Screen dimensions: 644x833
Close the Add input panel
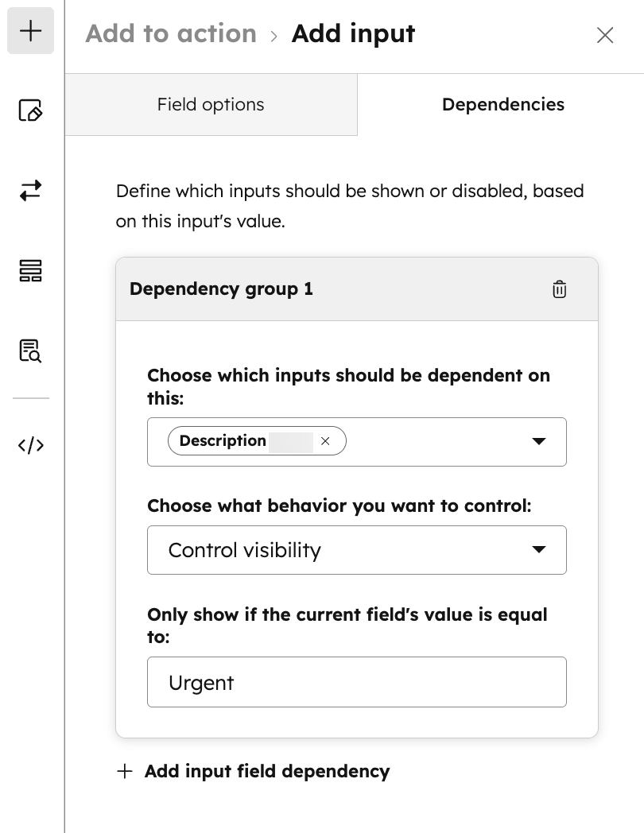tap(605, 35)
